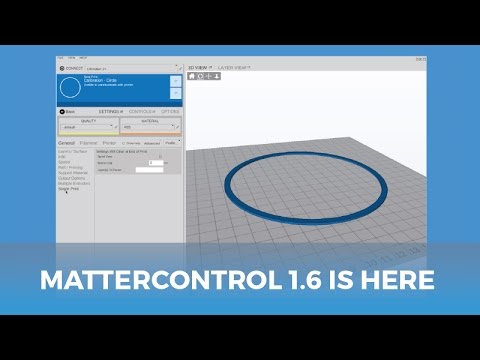Click the Back button
Viewport: 480px width, 360px height.
click(67, 112)
